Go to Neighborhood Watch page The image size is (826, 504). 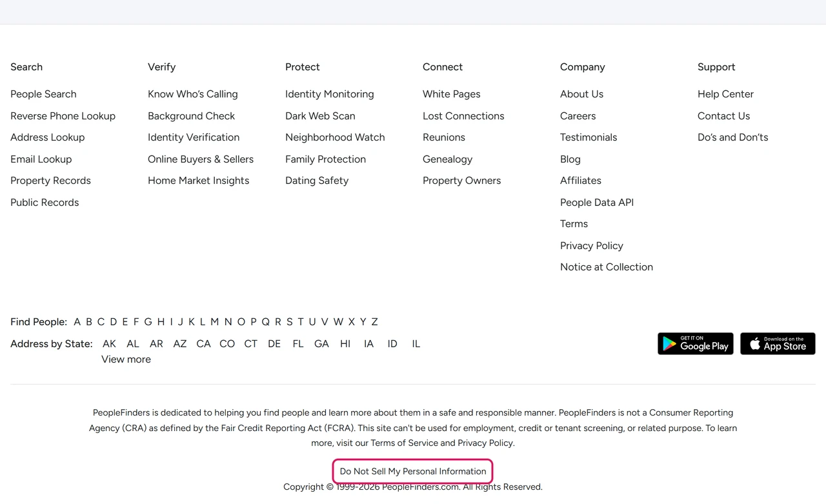(x=335, y=137)
